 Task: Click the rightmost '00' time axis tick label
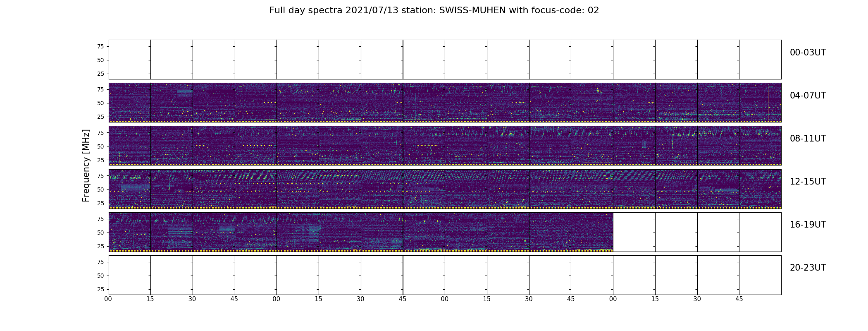pyautogui.click(x=613, y=299)
